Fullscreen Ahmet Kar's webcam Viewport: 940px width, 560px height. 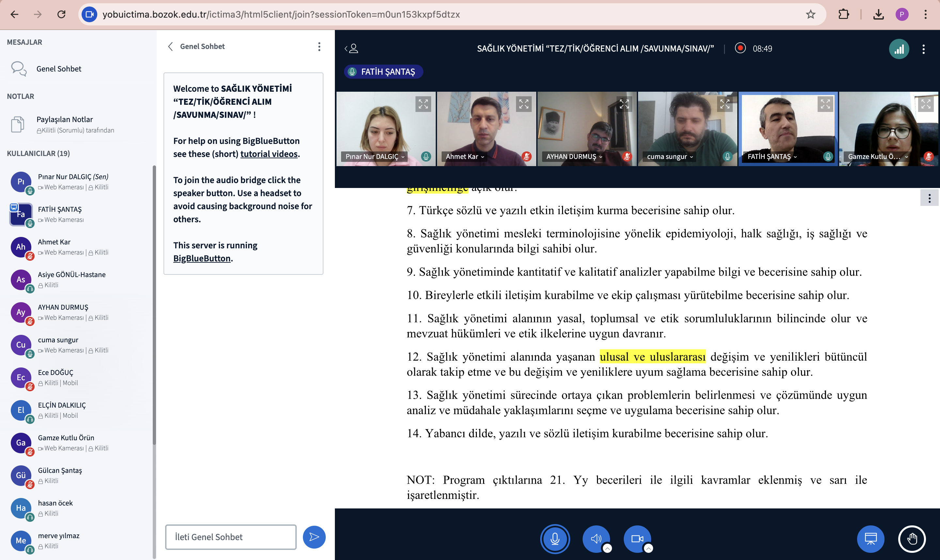click(x=524, y=104)
